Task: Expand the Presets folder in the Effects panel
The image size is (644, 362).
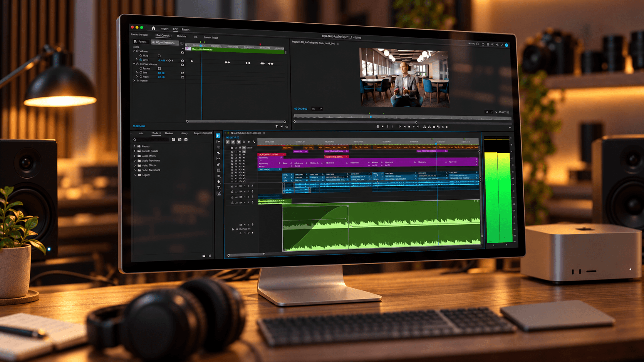Action: point(135,146)
